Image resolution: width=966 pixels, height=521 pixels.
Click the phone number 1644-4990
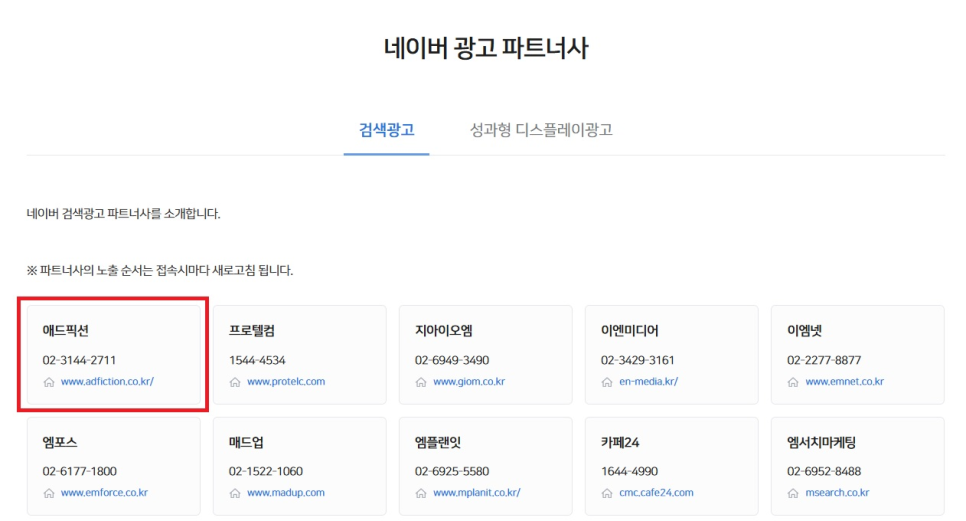[x=629, y=471]
